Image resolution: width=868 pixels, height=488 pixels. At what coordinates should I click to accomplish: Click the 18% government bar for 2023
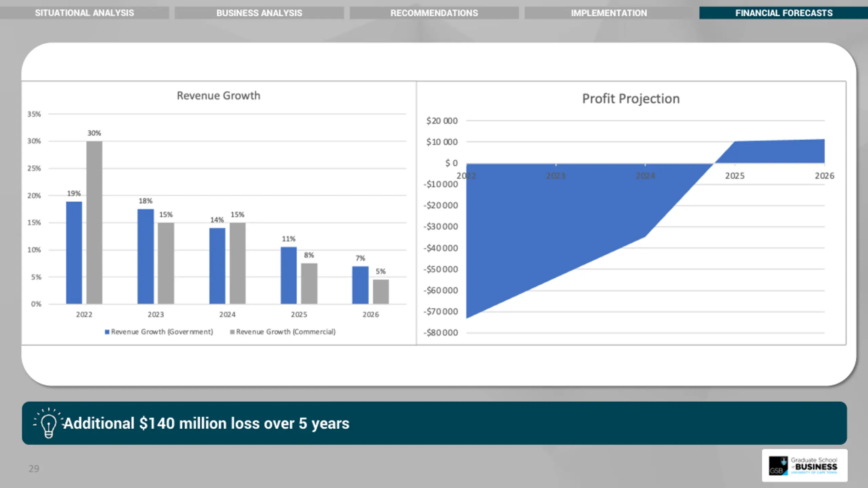coord(145,256)
